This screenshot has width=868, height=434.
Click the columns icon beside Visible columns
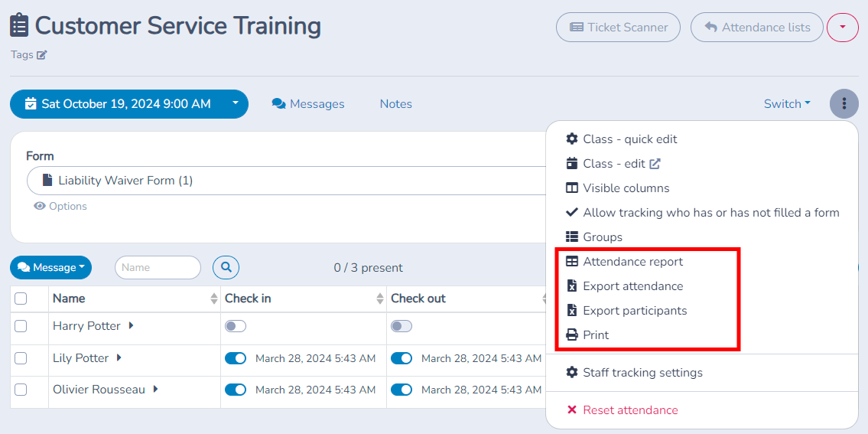(x=572, y=188)
